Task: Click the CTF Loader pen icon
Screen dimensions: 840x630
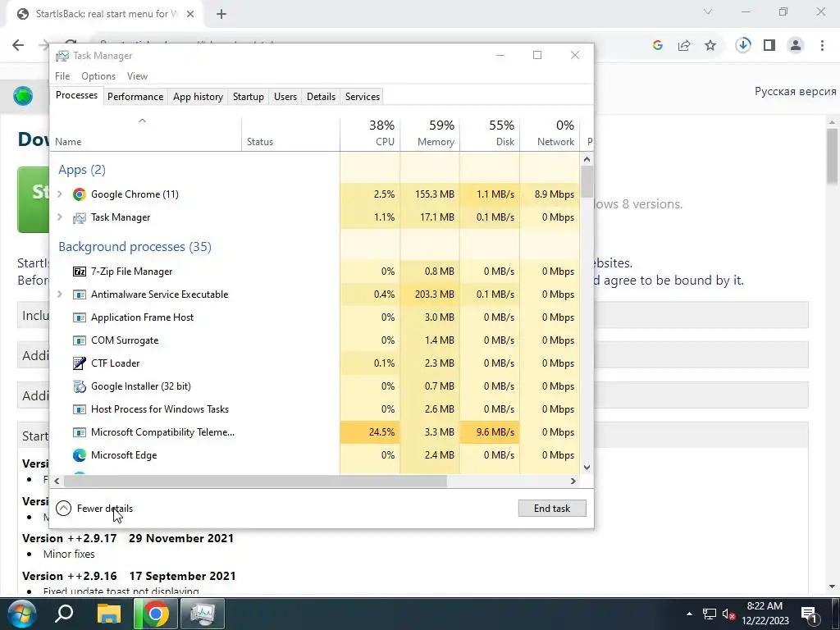Action: click(x=80, y=363)
